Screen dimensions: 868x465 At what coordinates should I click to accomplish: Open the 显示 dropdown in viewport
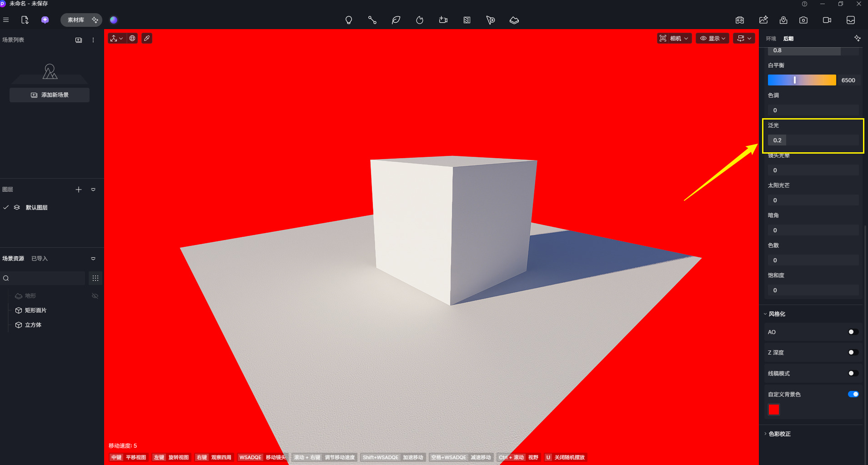(x=712, y=38)
